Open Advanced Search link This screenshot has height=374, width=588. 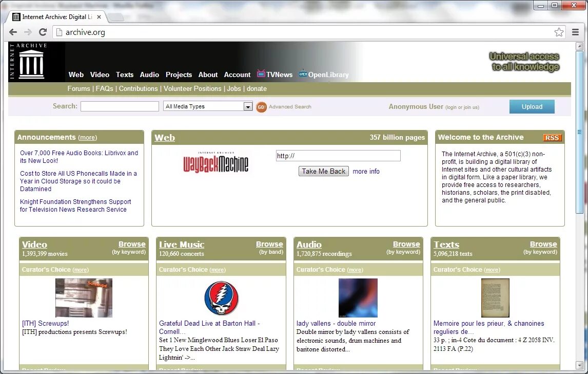[x=290, y=107]
